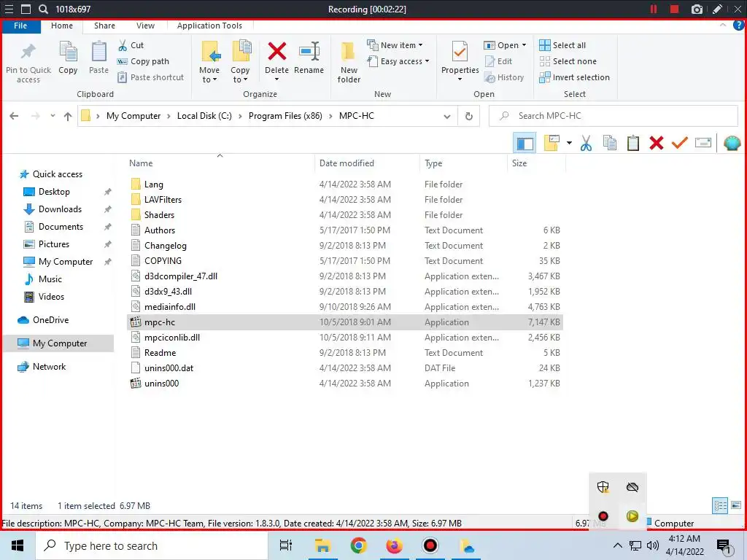The height and width of the screenshot is (560, 747).
Task: Click the Paste ribbon icon
Action: point(98,58)
